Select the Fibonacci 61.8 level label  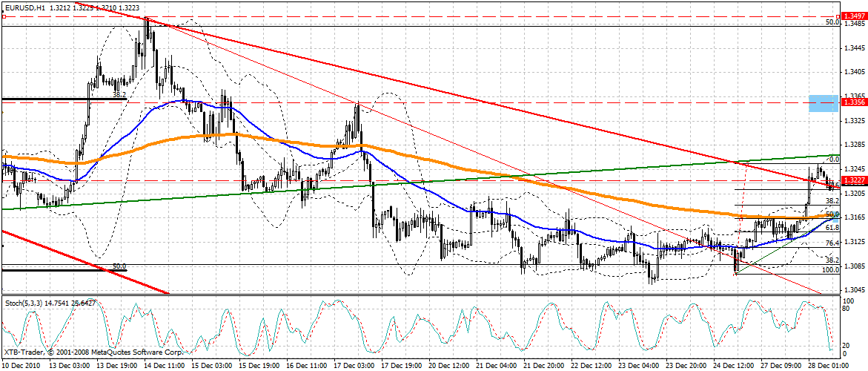(x=832, y=228)
